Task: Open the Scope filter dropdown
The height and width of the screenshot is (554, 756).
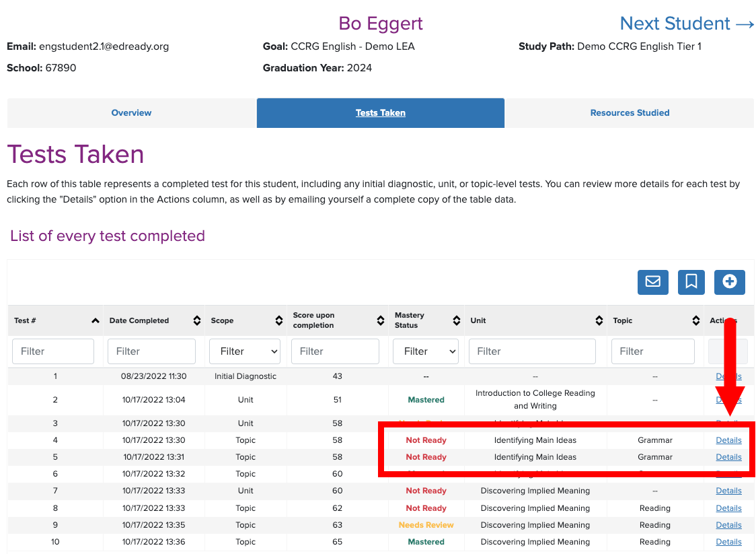Action: coord(244,351)
